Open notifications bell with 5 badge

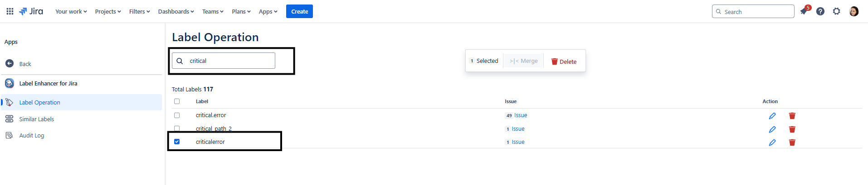point(804,11)
